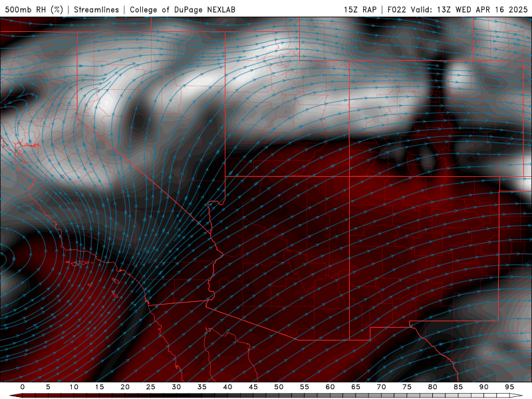Click the '25' colorbar tick label

(x=151, y=387)
